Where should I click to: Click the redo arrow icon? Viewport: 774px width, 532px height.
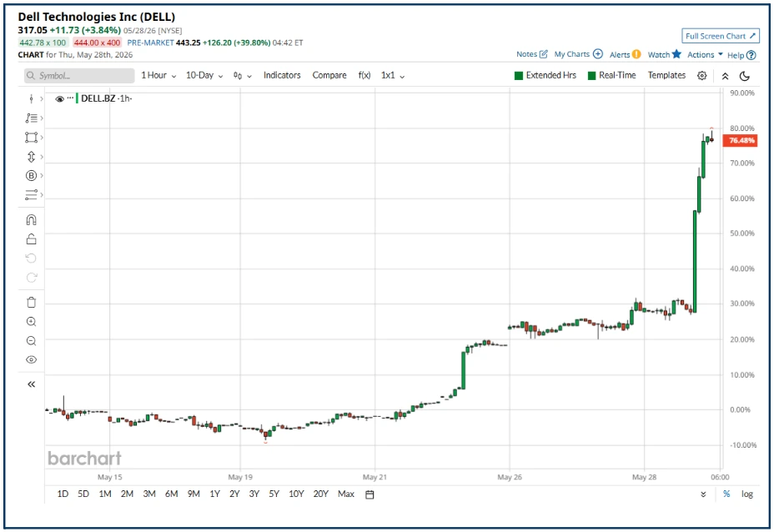point(31,278)
